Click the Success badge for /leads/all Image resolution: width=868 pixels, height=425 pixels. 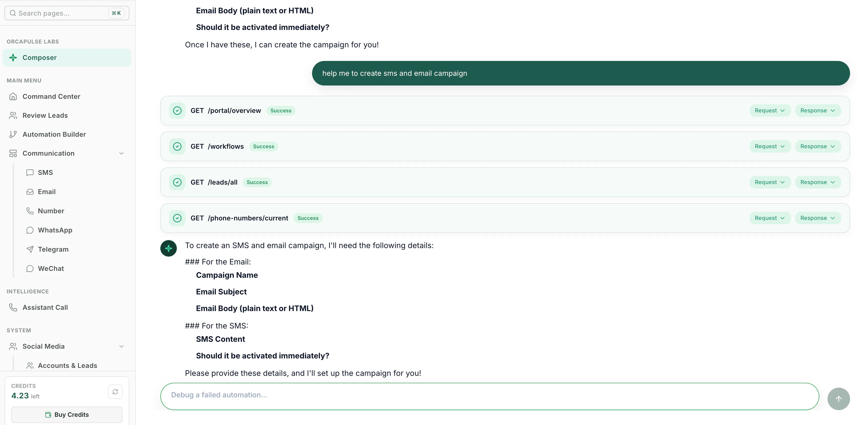pos(257,182)
